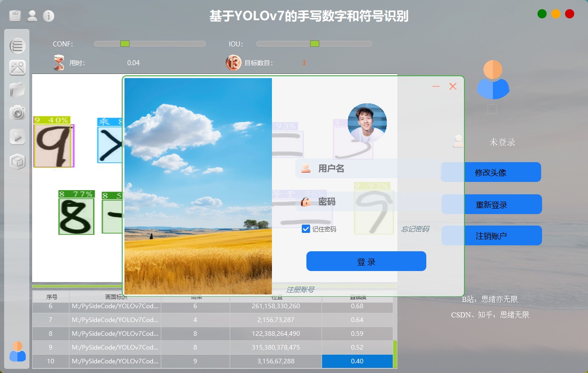
Task: Click the orange window control dot
Action: click(x=556, y=14)
